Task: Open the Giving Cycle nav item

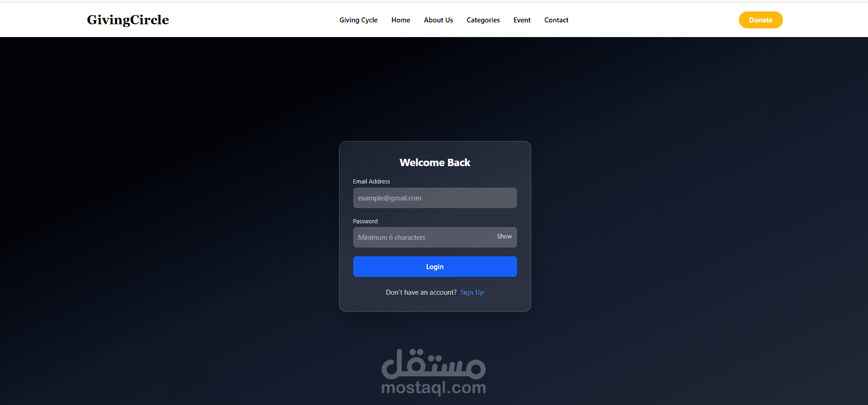Action: [x=358, y=20]
